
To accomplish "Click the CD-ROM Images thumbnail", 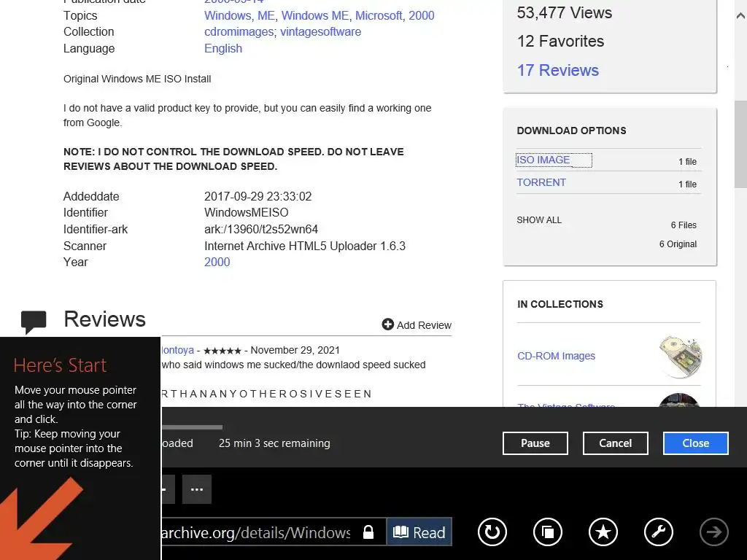I will (x=681, y=356).
